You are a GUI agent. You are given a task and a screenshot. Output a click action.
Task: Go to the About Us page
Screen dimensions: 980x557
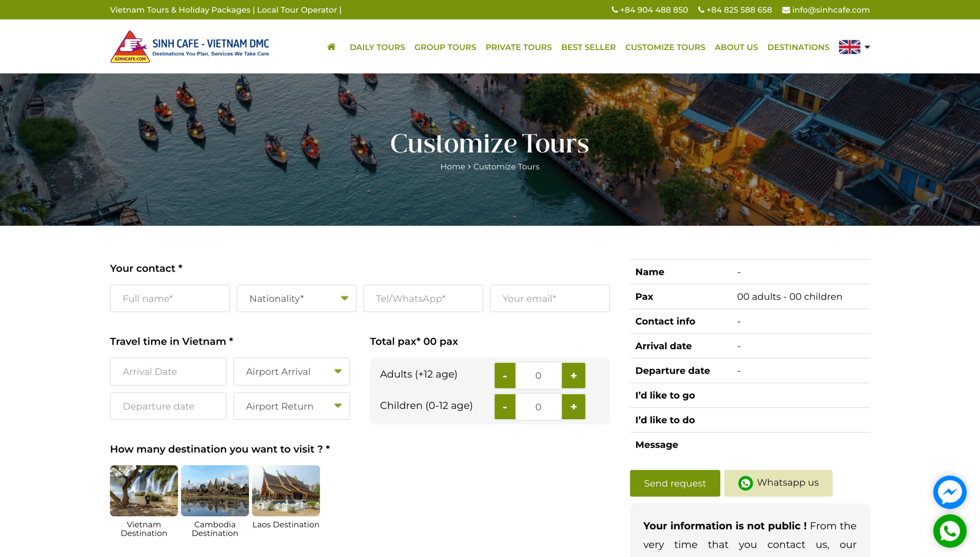click(736, 47)
